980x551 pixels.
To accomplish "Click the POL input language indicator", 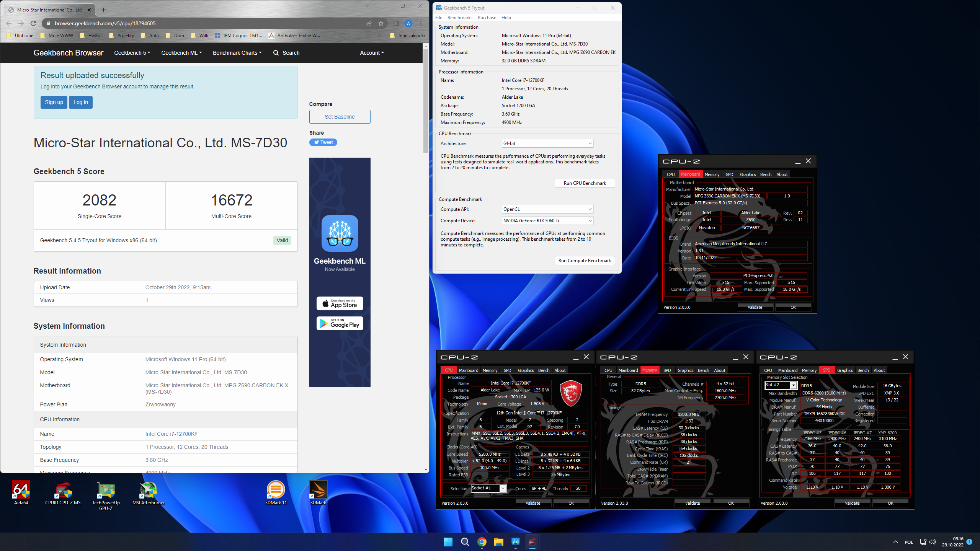I will [x=909, y=542].
